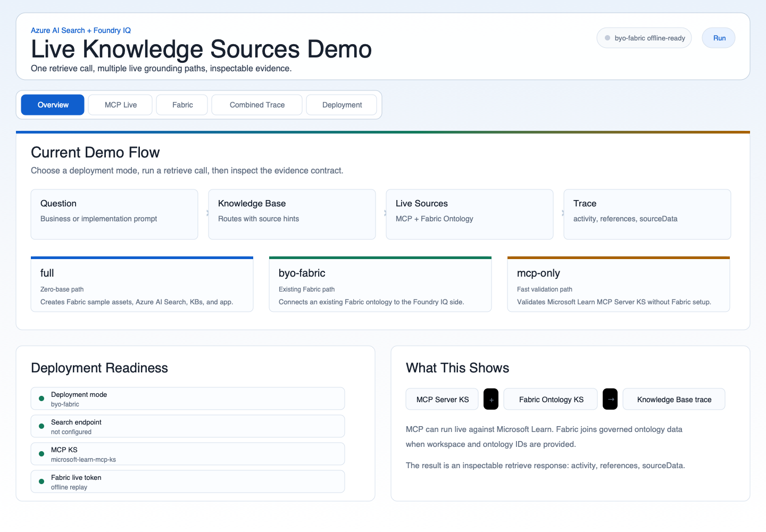Click the black plus icon between KS chips

pos(491,400)
